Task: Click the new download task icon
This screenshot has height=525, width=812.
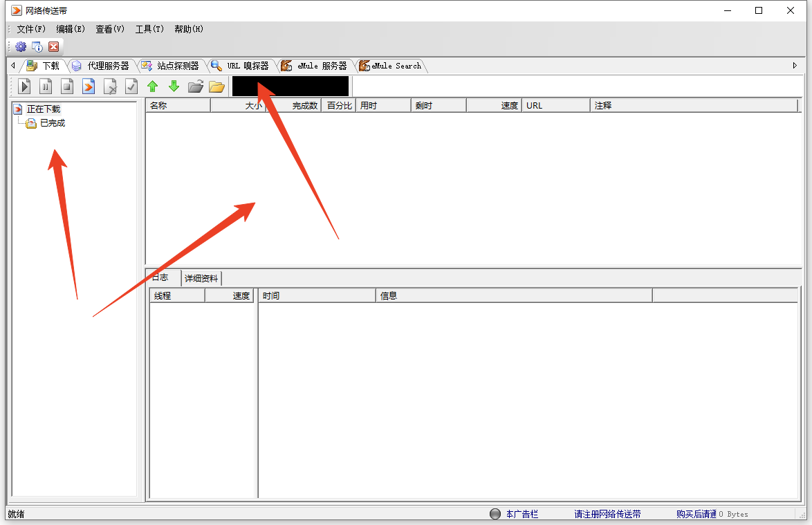Action: click(x=89, y=86)
